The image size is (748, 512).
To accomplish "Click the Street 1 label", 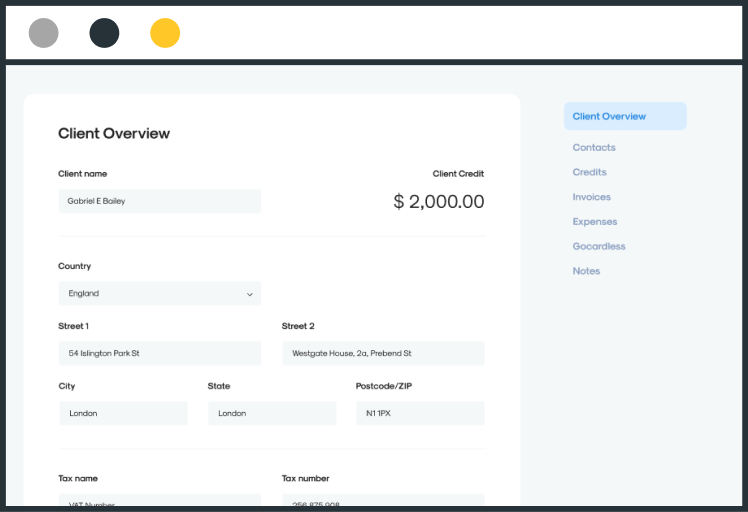I will pos(73,326).
